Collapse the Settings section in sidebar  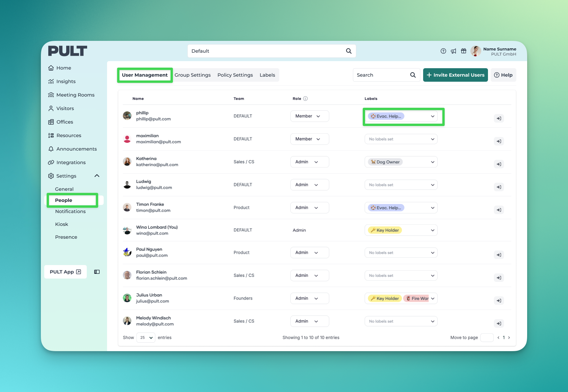pos(97,176)
